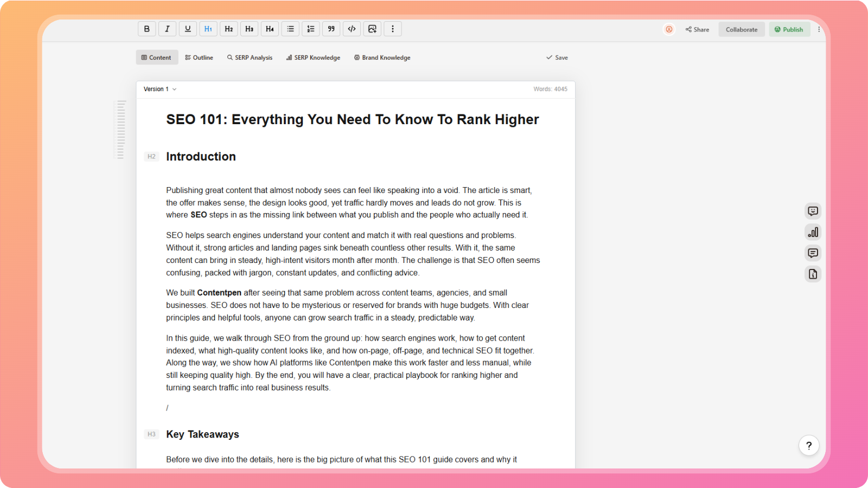The image size is (868, 488).
Task: Toggle underline formatting
Action: click(188, 29)
